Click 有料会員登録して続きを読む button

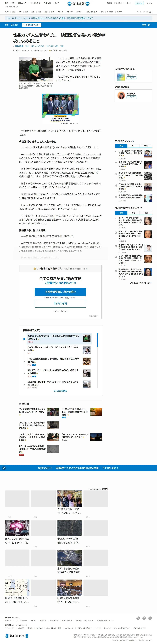pyautogui.click(x=60, y=292)
